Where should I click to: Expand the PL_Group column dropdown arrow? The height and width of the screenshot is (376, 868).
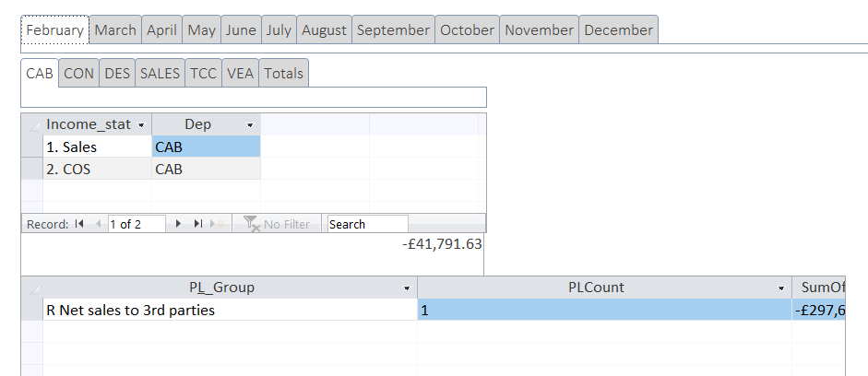407,288
